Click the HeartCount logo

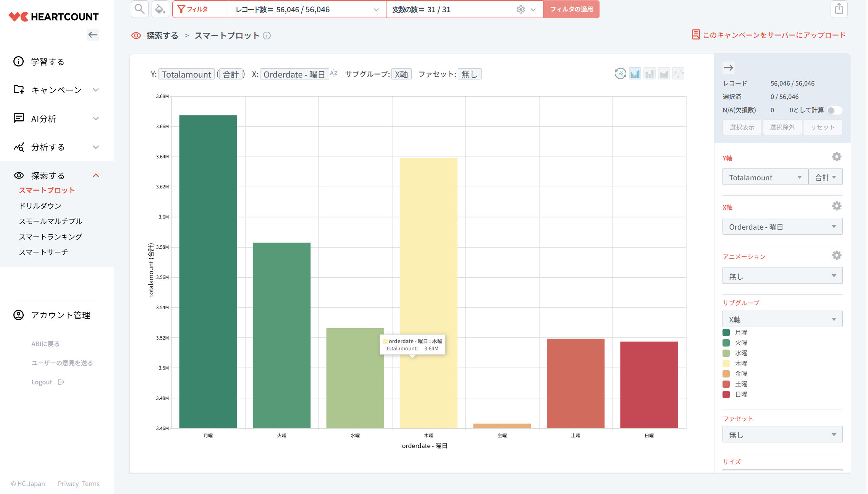53,17
